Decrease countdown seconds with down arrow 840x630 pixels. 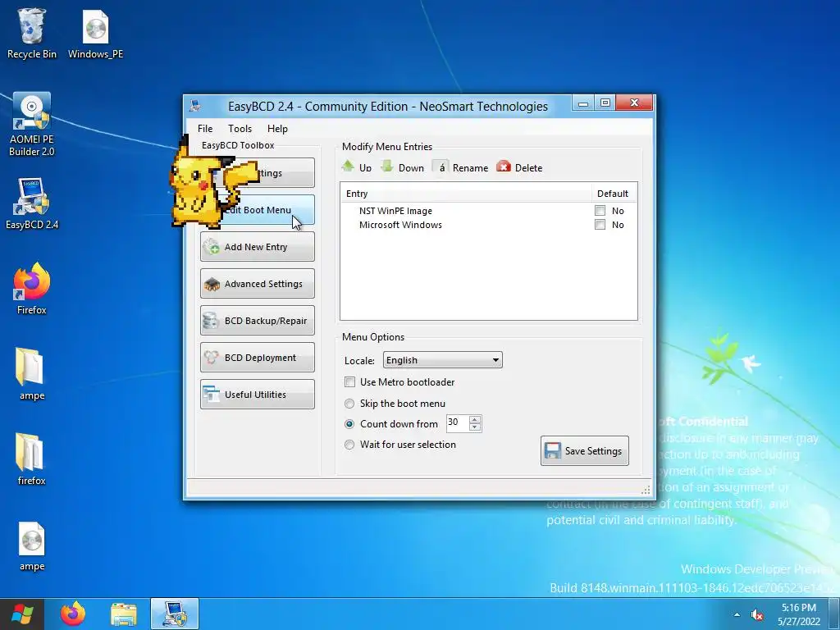coord(475,427)
